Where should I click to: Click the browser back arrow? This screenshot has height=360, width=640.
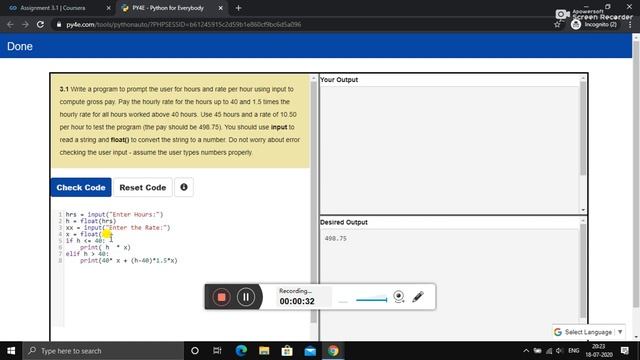click(10, 24)
